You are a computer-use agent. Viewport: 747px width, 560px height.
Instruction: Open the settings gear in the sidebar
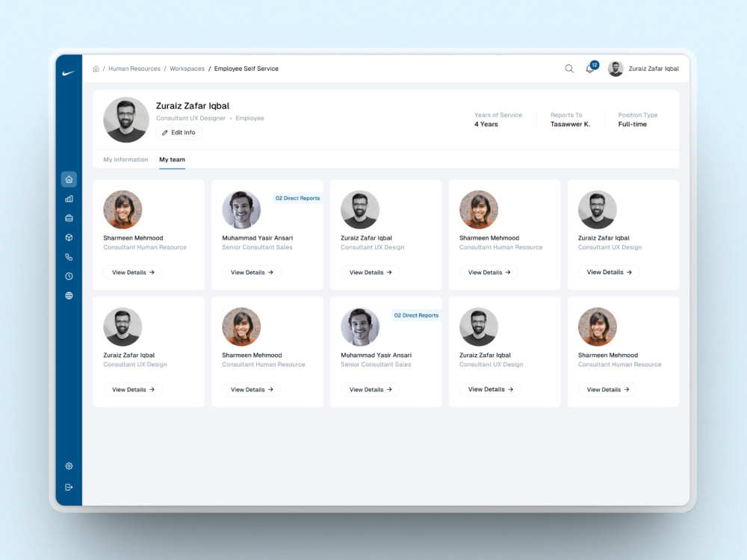tap(69, 466)
